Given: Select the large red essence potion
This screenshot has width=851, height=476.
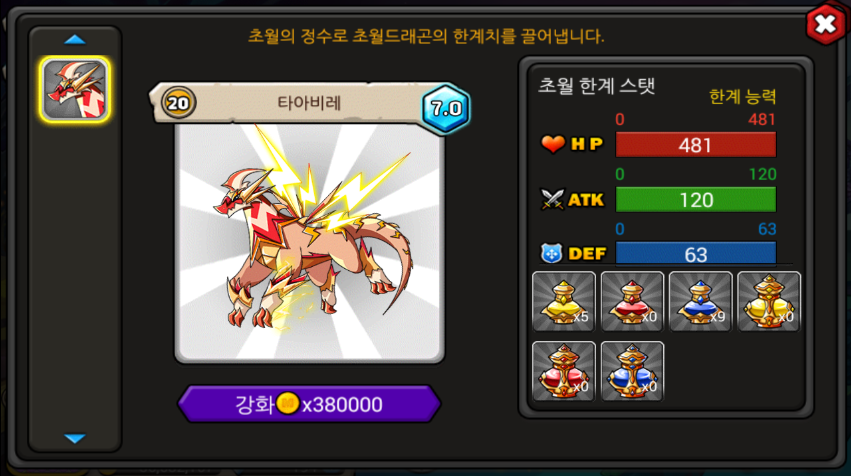Looking at the screenshot, I should pos(564,371).
